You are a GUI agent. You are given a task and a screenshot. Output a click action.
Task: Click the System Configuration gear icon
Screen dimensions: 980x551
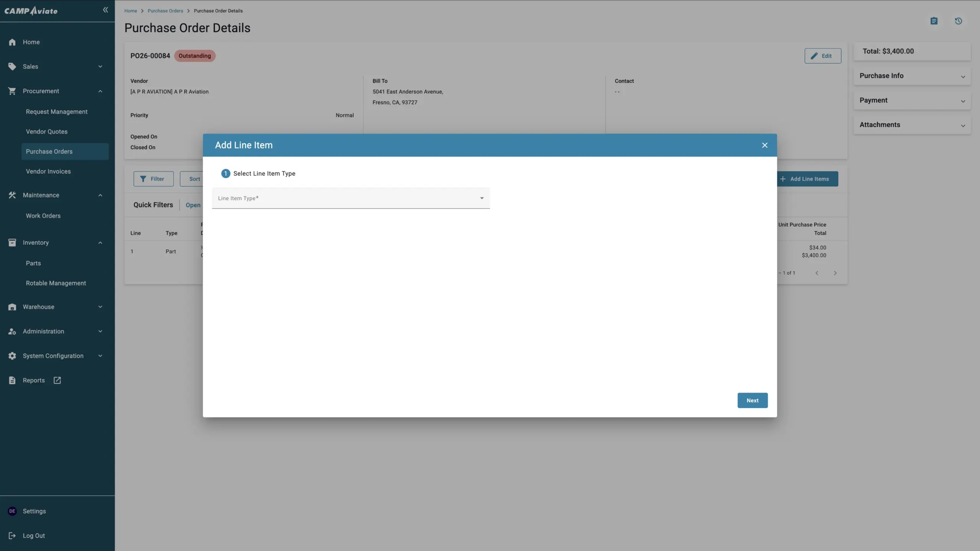pyautogui.click(x=12, y=356)
